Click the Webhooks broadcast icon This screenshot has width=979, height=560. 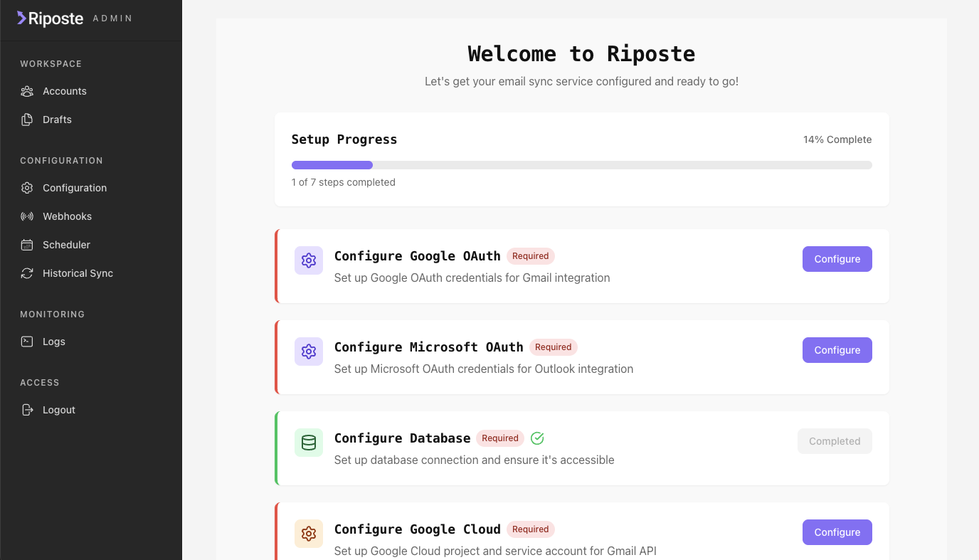click(x=27, y=216)
